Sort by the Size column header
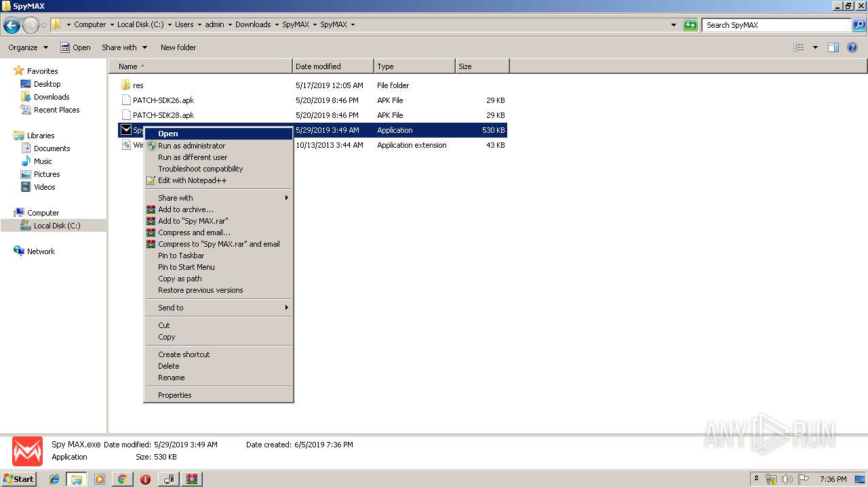The width and height of the screenshot is (868, 488). click(482, 66)
